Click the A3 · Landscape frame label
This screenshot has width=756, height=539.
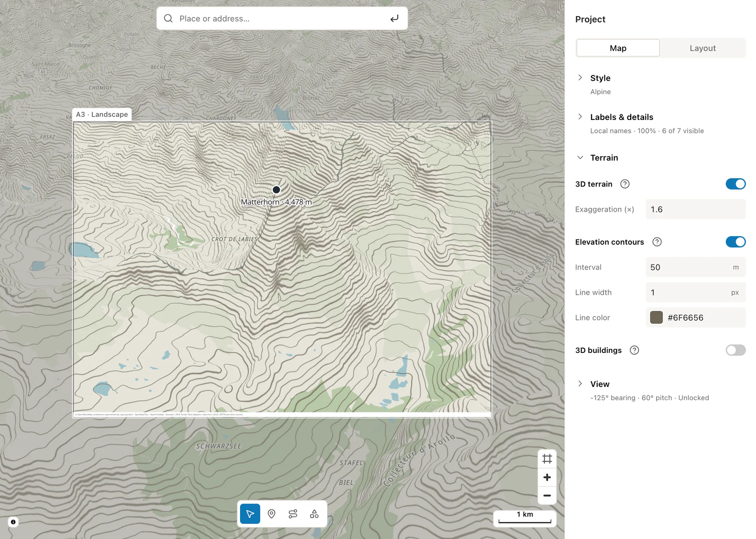pyautogui.click(x=102, y=114)
